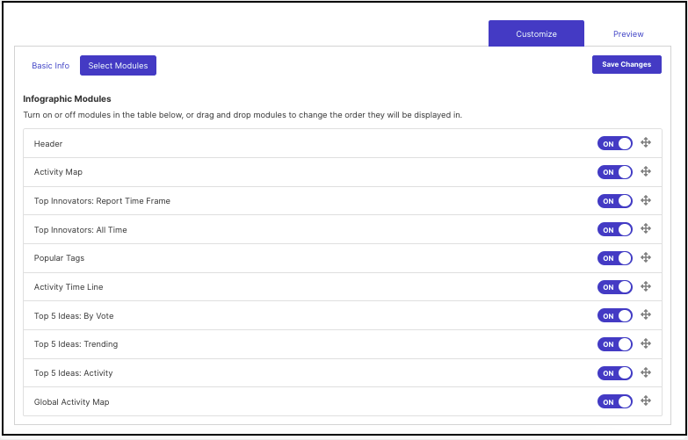Turn off the Header module toggle

[x=615, y=143]
